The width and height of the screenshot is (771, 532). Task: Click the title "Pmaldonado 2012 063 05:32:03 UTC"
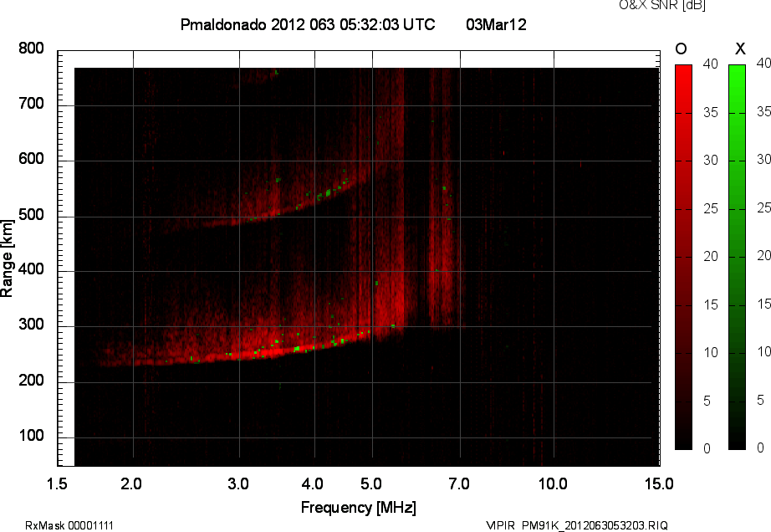(308, 24)
